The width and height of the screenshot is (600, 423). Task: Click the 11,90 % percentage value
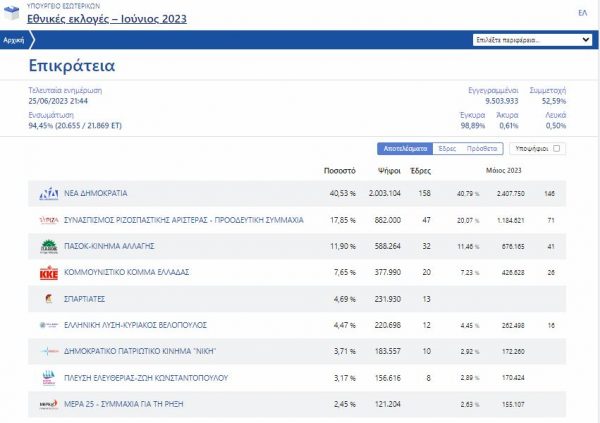(343, 246)
